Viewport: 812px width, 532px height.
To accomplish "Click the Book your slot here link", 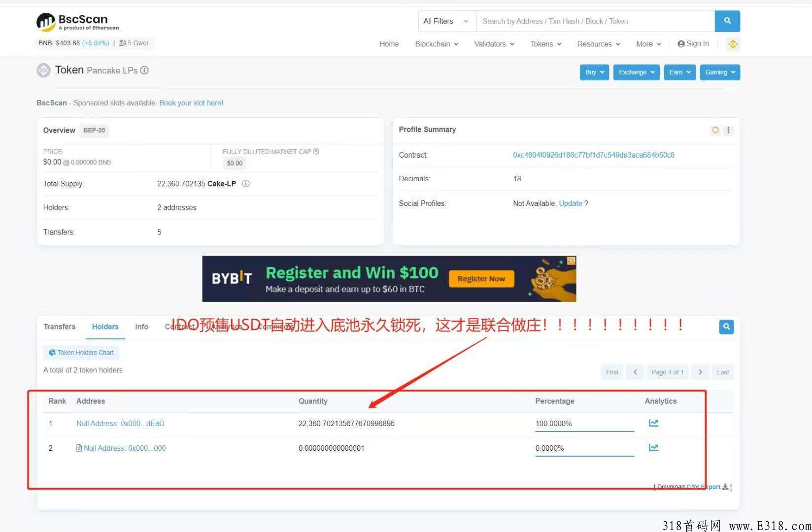I will pos(191,103).
